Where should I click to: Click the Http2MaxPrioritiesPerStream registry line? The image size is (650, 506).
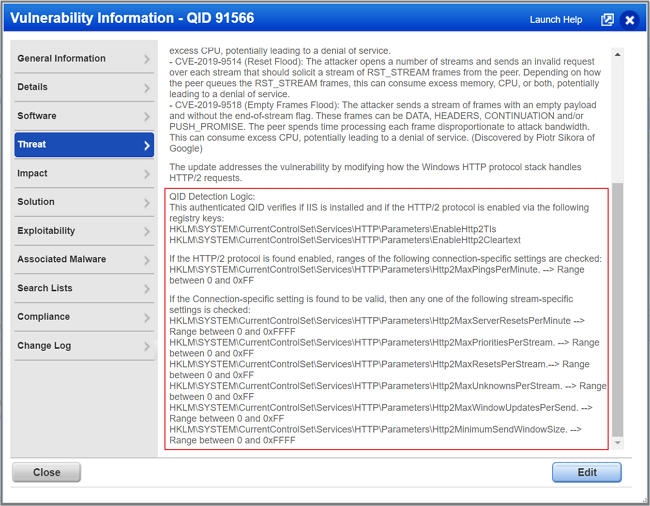point(384,348)
